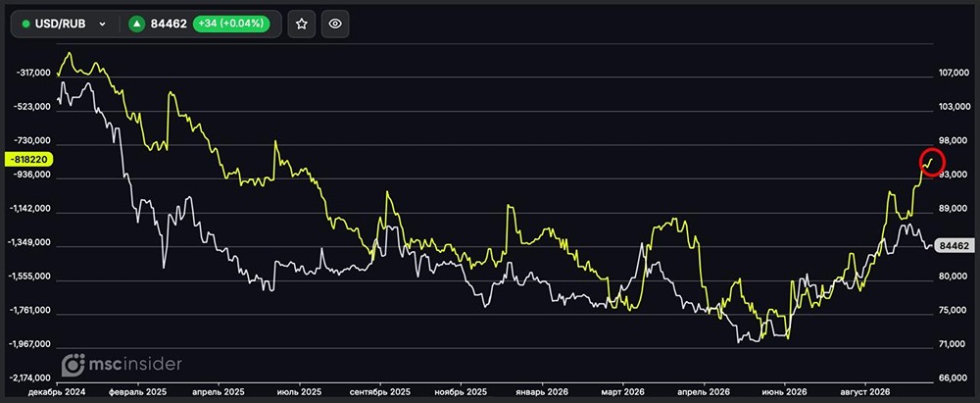Click the -2,174,000 left axis label
The width and height of the screenshot is (980, 403).
tap(30, 378)
